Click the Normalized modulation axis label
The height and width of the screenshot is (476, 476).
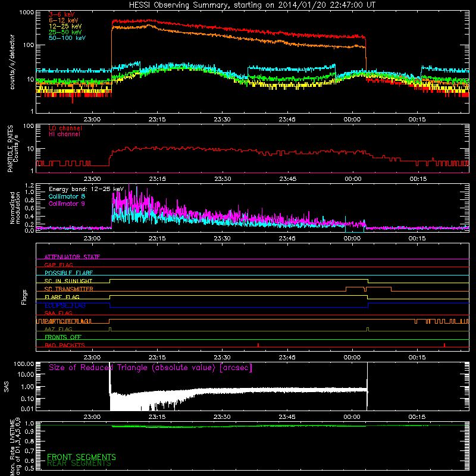[15, 208]
